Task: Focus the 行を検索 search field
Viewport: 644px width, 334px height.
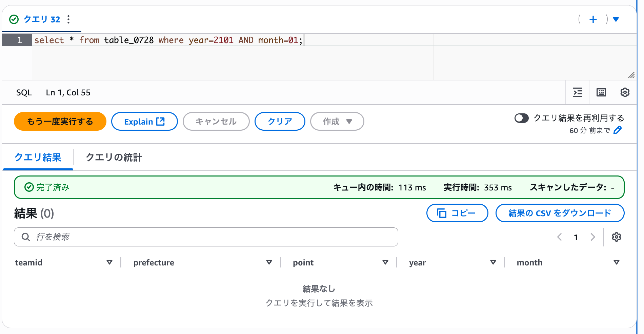Action: [206, 237]
